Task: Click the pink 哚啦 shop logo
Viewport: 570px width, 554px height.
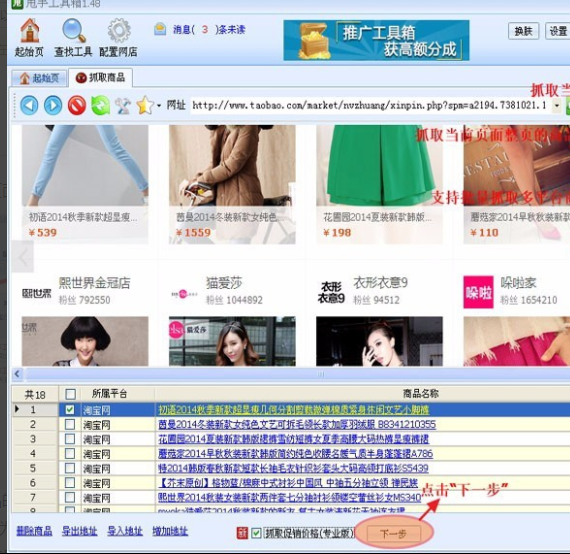Action: point(478,292)
